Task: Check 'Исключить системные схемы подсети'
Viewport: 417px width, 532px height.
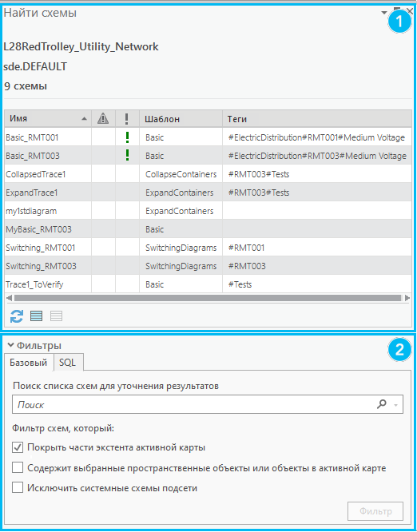Action: pyautogui.click(x=18, y=488)
